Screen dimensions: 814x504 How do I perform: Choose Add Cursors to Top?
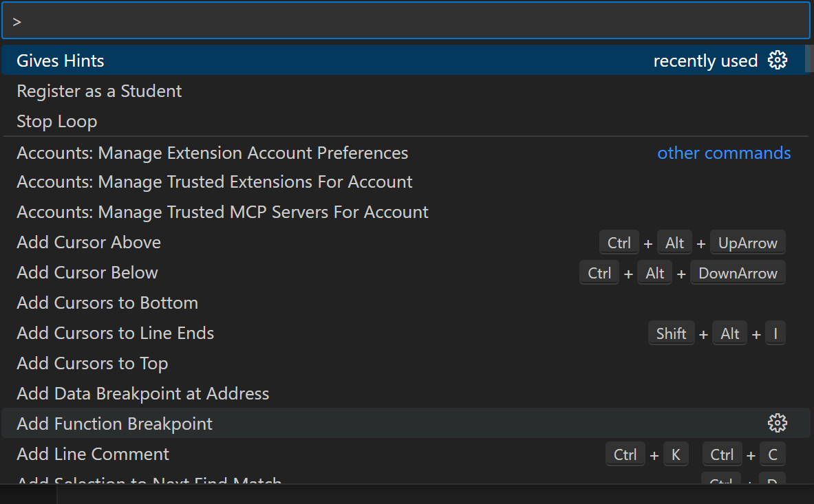point(92,364)
